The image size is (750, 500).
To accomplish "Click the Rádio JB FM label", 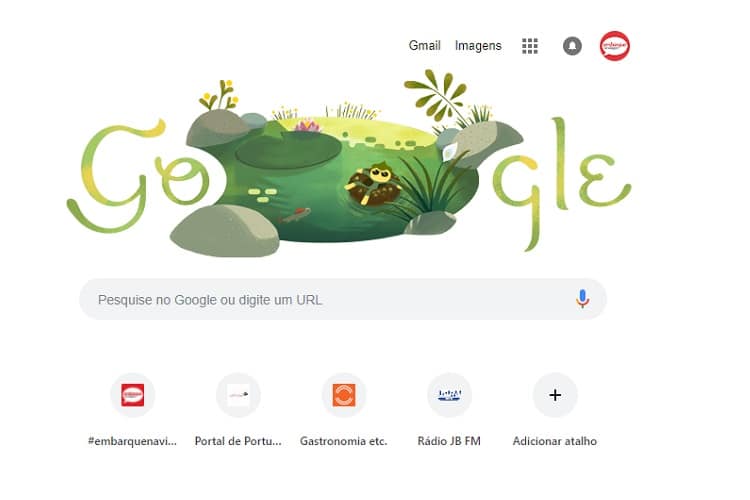I will 449,441.
